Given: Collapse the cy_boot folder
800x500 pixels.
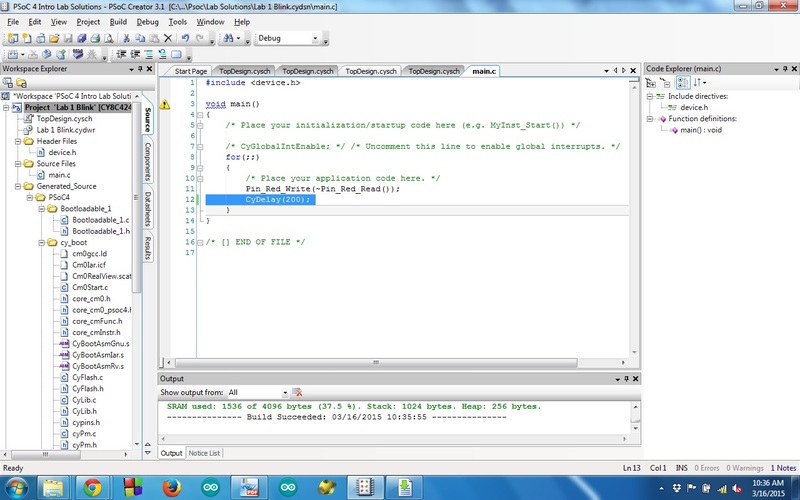Looking at the screenshot, I should [42, 242].
